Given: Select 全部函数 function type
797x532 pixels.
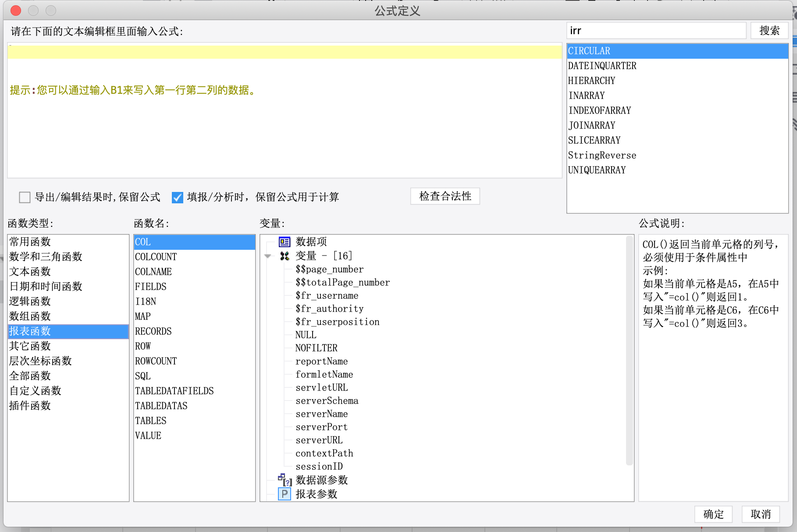Looking at the screenshot, I should click(x=68, y=376).
